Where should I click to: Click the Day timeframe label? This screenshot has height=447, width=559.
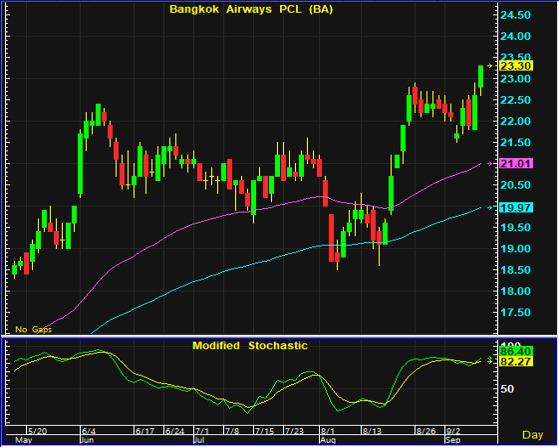coord(533,435)
